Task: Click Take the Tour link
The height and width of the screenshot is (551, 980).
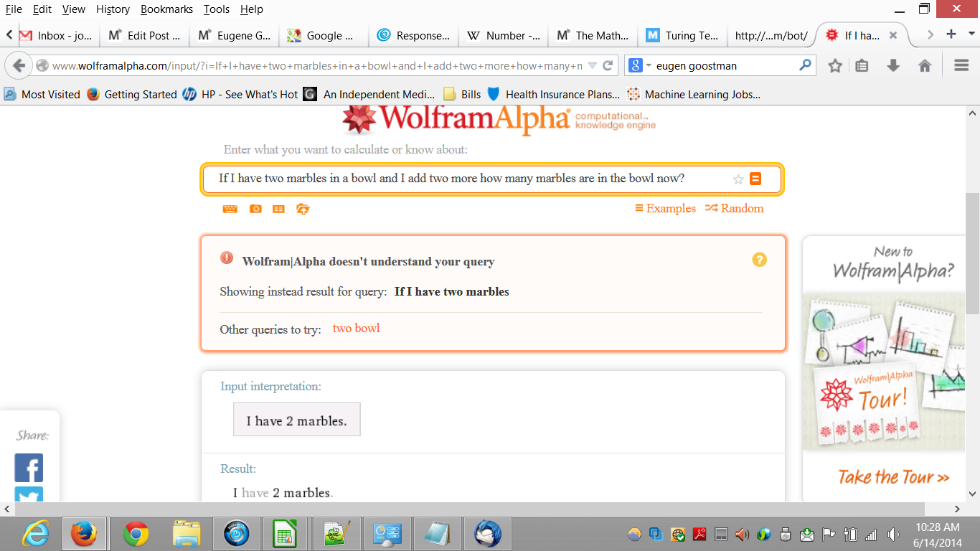Action: (x=893, y=477)
